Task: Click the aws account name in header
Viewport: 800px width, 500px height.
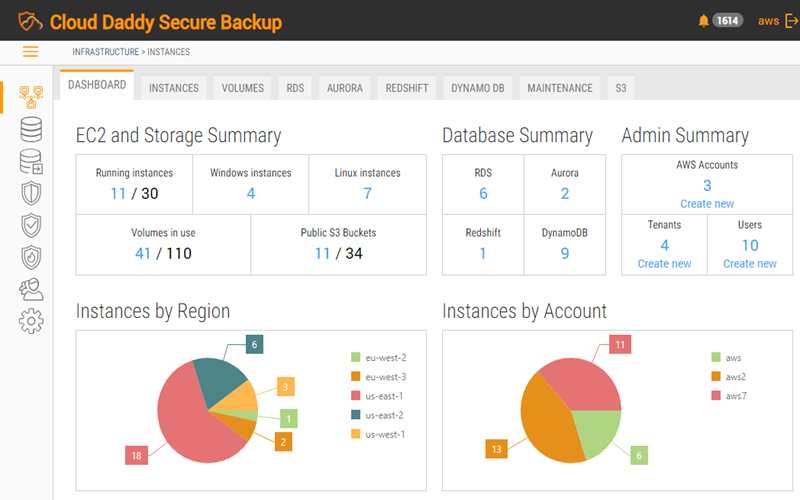Action: click(x=768, y=21)
